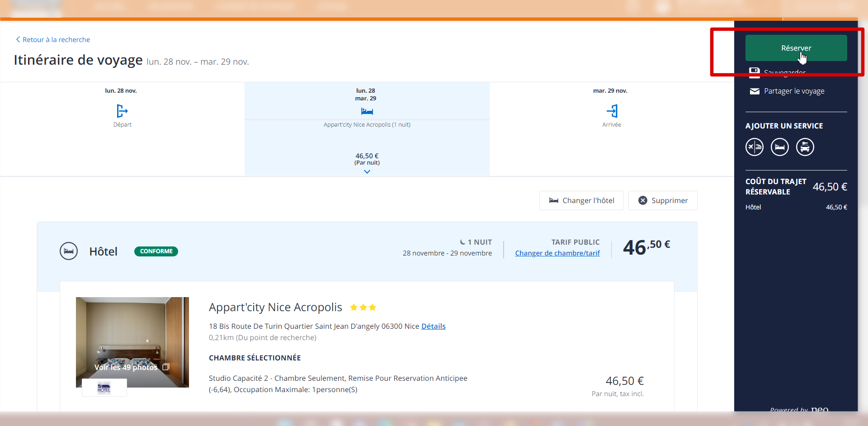Click the 46,50 € per-night timeline price
This screenshot has width=868, height=426.
tap(367, 156)
